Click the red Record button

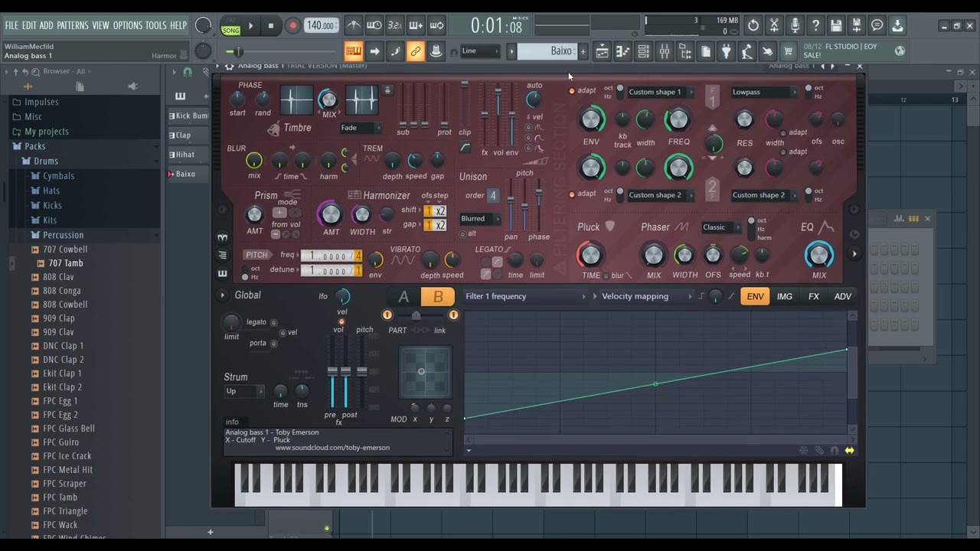tap(292, 25)
